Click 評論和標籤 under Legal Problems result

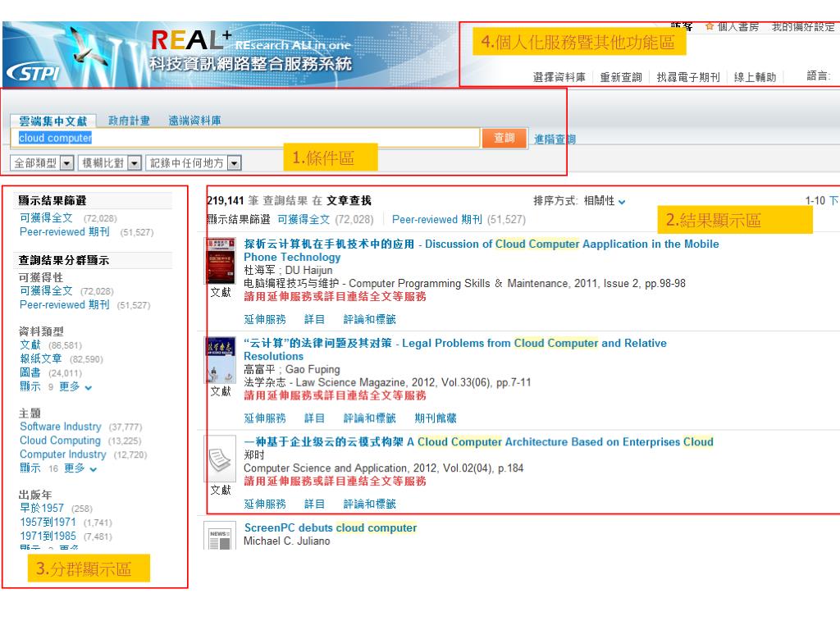click(370, 418)
